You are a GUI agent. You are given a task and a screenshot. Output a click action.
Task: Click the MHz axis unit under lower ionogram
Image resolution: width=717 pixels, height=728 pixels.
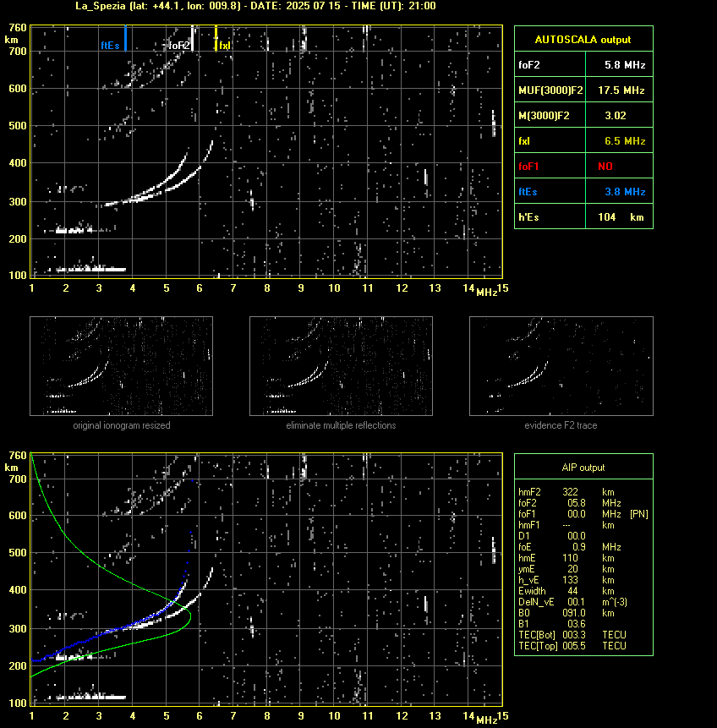point(487,720)
